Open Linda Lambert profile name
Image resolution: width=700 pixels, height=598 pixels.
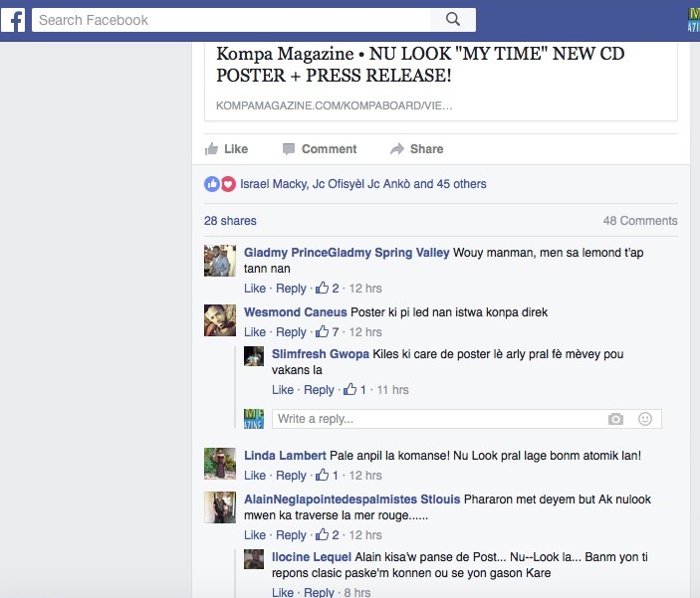point(285,456)
